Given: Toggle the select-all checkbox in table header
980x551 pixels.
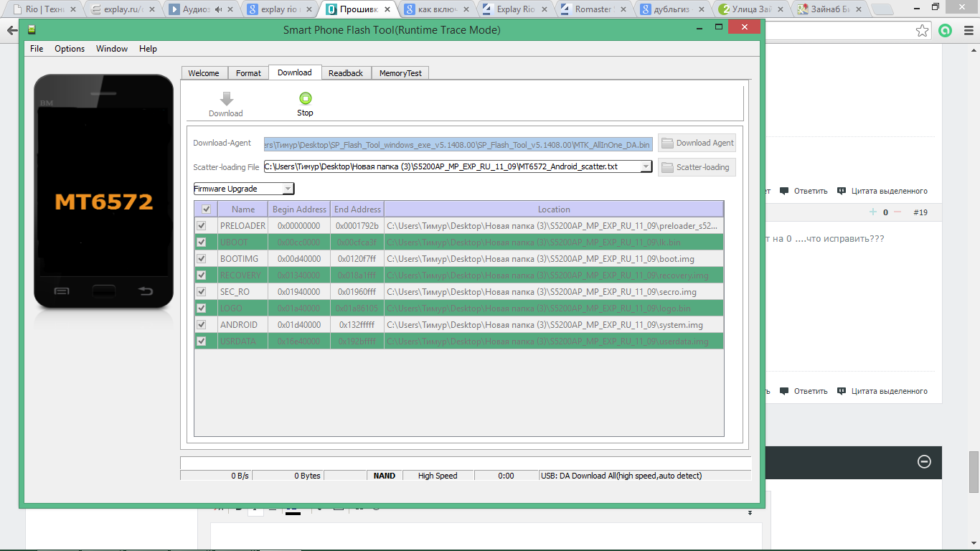Looking at the screenshot, I should (206, 209).
